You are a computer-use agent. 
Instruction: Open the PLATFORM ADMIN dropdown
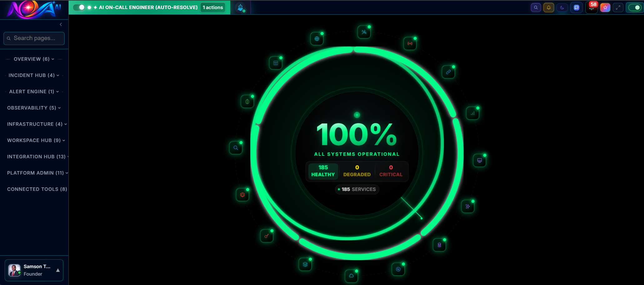click(35, 173)
